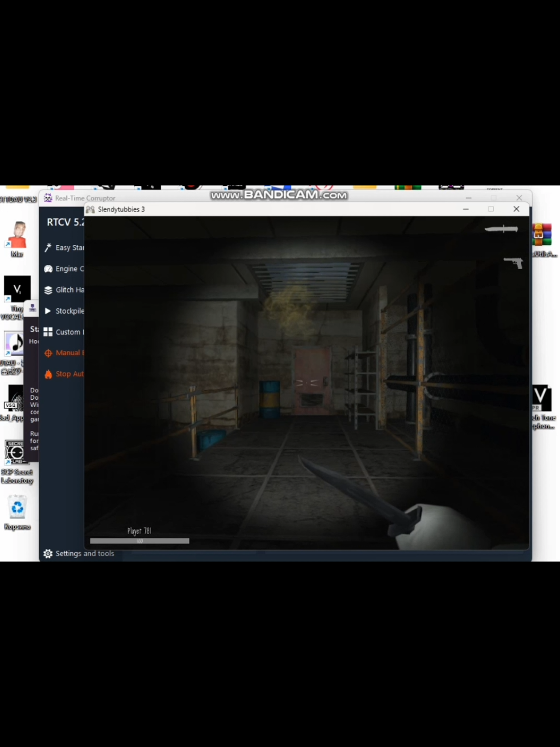Select the knife weapon icon in game
This screenshot has height=747, width=560.
501,229
